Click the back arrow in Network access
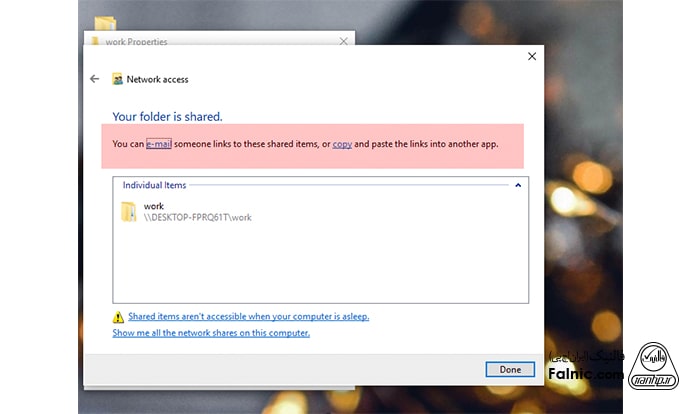694x414 pixels. coord(95,79)
